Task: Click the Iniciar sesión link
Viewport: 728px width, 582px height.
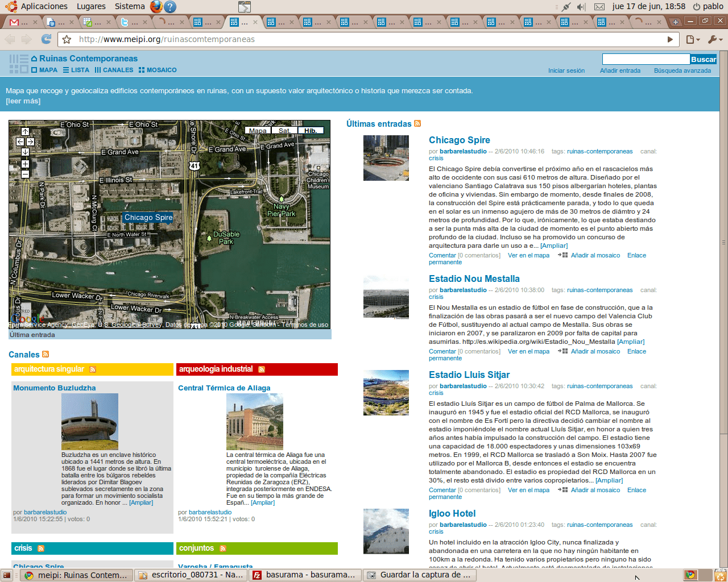Action: pyautogui.click(x=566, y=70)
